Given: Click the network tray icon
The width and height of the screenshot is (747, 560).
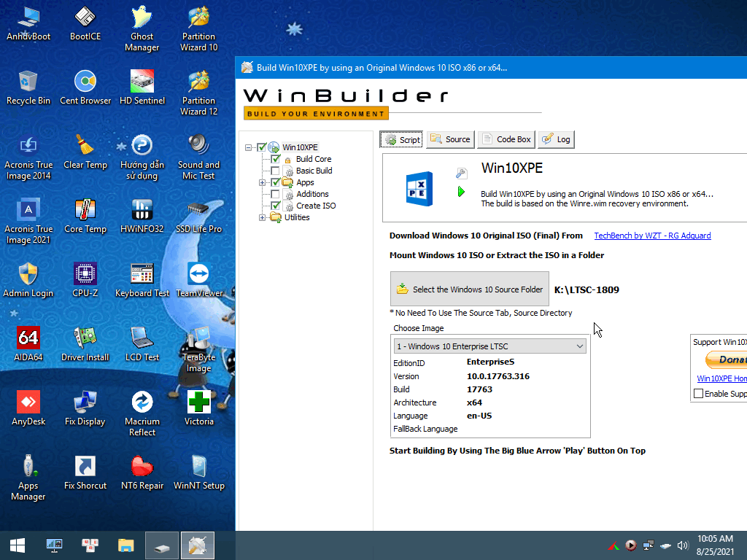Looking at the screenshot, I should click(x=648, y=545).
